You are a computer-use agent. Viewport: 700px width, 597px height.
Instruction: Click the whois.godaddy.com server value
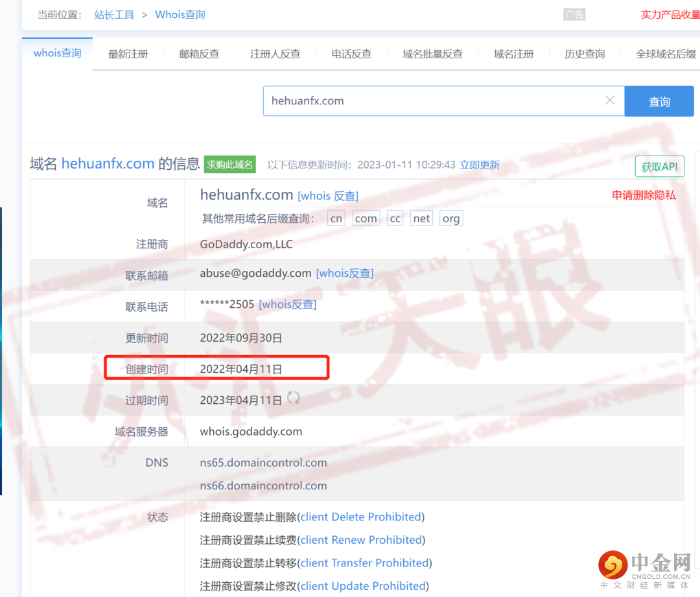coord(251,432)
